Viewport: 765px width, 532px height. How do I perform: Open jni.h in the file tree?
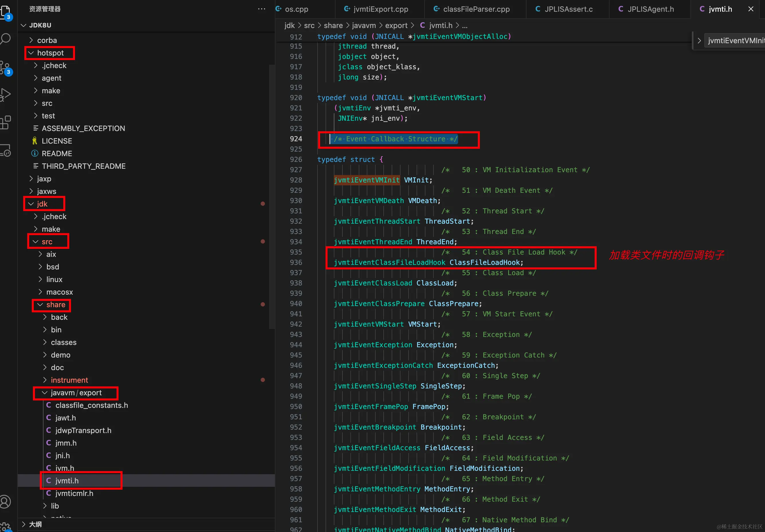(x=63, y=455)
